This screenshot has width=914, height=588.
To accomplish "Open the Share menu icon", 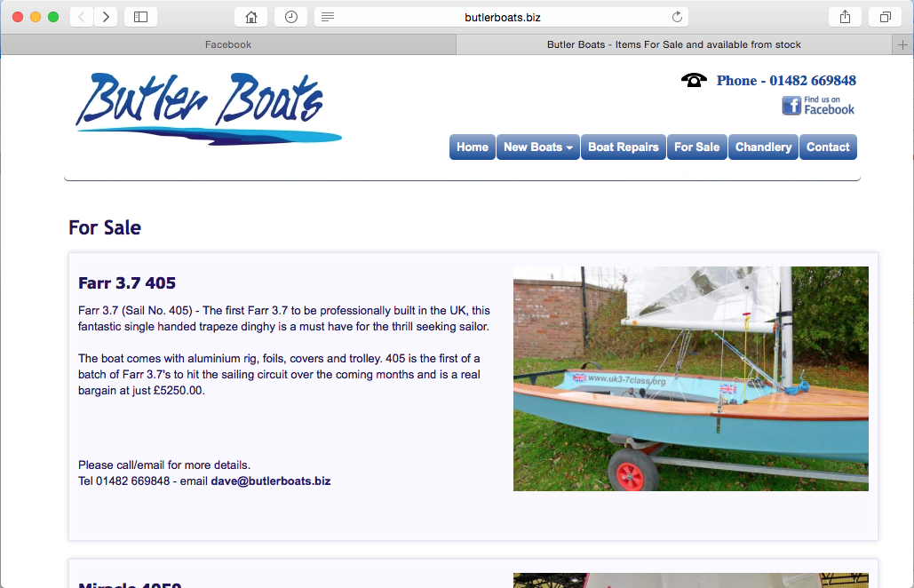I will 846,17.
